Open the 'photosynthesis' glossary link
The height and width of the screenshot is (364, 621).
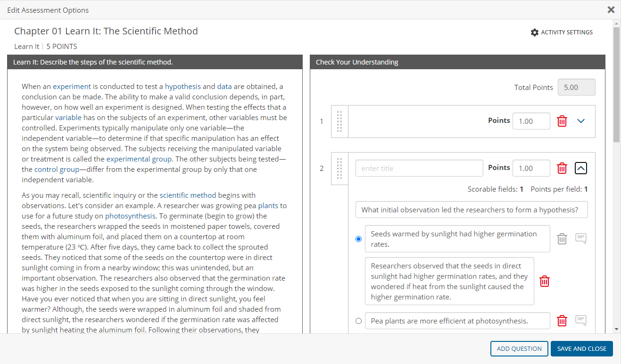click(130, 216)
